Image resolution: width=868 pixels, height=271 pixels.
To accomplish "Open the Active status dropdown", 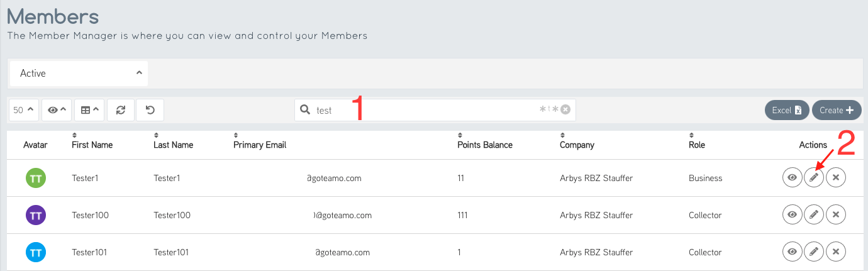I will tap(79, 74).
